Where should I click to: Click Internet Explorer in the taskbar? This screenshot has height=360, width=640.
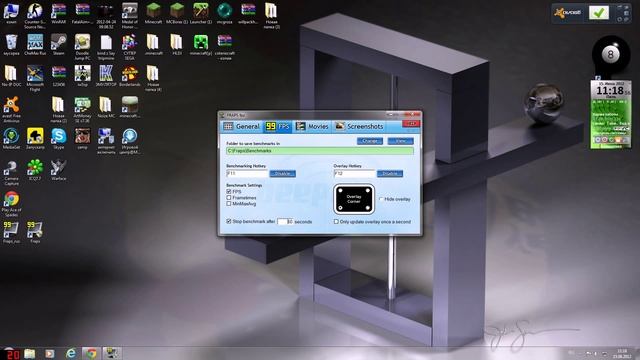click(71, 353)
